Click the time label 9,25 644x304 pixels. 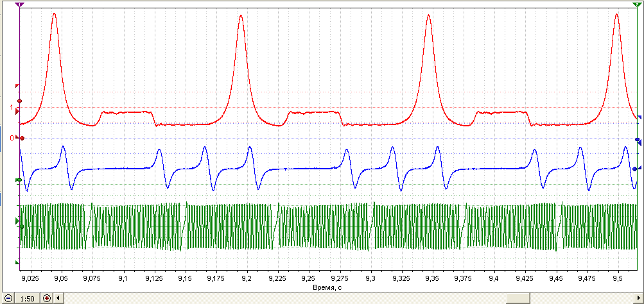309,278
